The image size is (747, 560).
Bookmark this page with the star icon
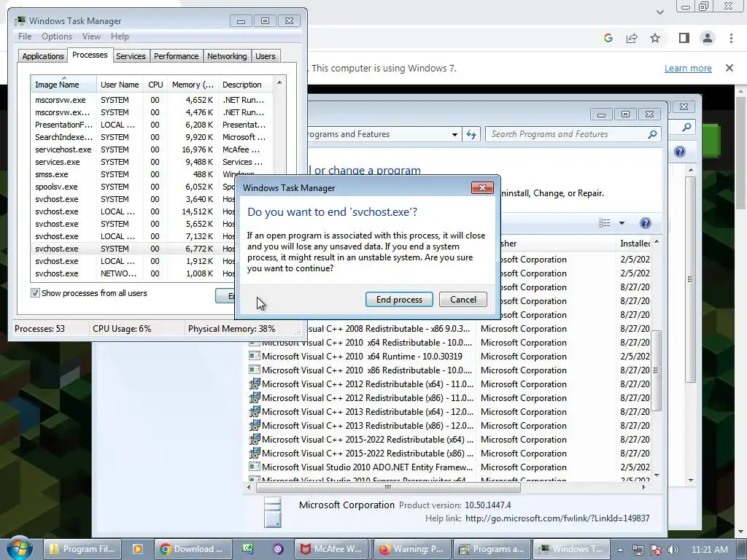pos(655,38)
